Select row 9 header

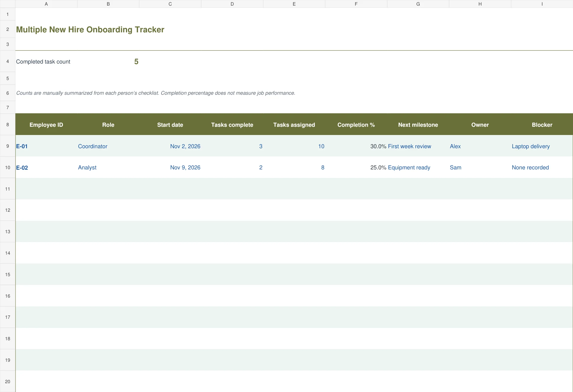tap(8, 146)
